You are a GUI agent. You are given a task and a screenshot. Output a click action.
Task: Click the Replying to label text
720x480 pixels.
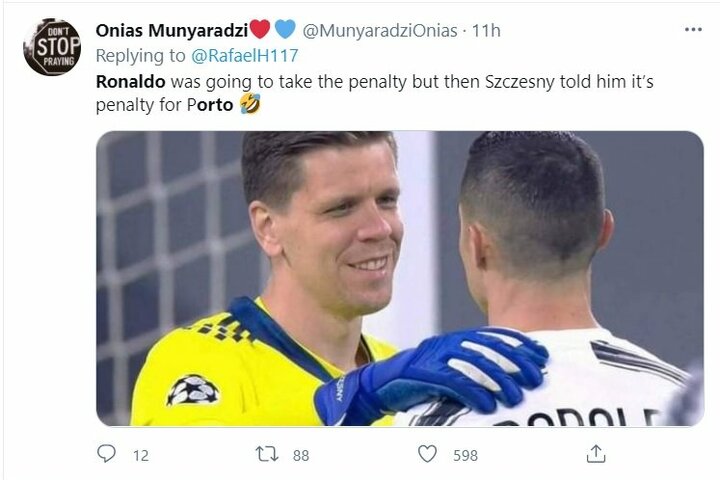[x=140, y=56]
